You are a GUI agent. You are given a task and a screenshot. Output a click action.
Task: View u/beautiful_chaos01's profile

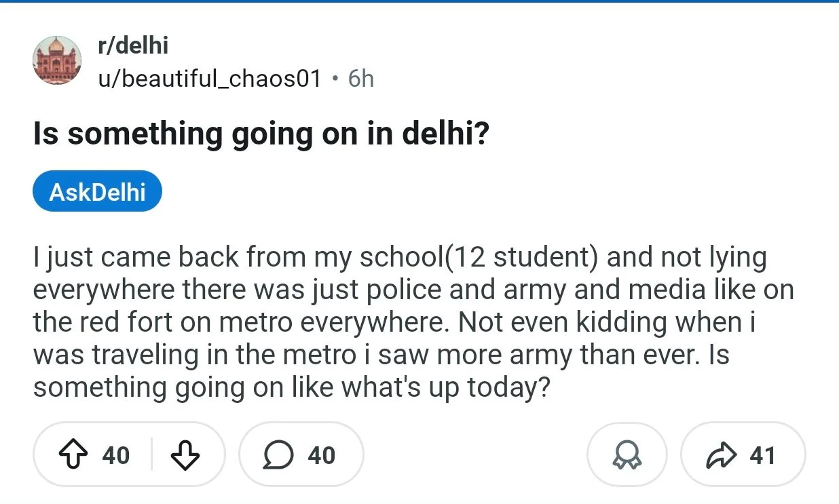pyautogui.click(x=210, y=79)
